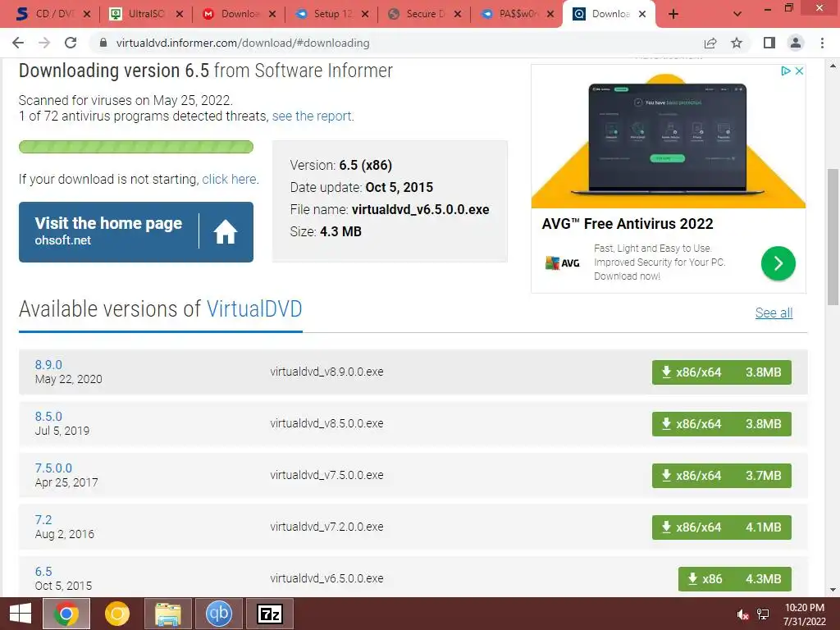Click the network tray icon
This screenshot has width=840, height=630.
pos(763,614)
